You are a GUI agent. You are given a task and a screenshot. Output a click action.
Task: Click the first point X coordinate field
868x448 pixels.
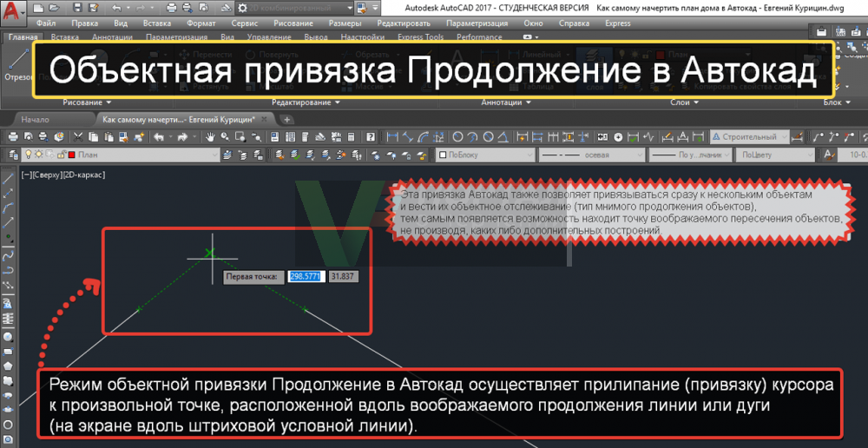coord(306,276)
